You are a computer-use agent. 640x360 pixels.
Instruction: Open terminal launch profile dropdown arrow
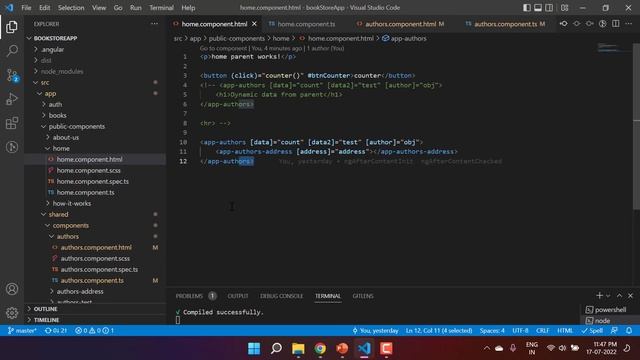[x=608, y=296]
